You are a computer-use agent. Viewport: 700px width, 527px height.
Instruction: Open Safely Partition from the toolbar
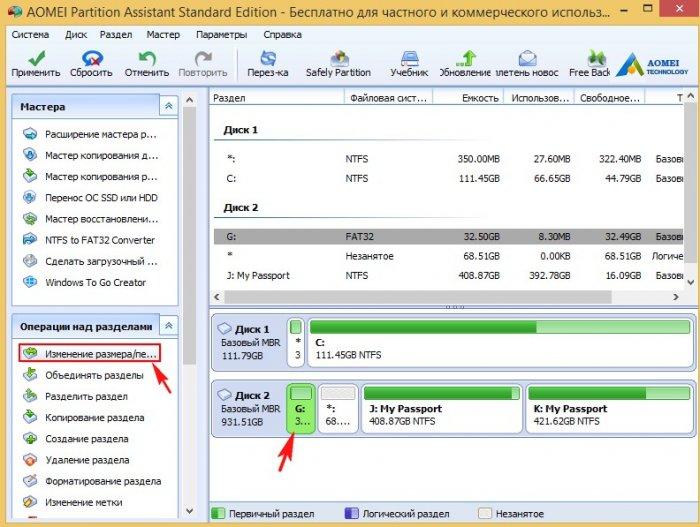338,64
